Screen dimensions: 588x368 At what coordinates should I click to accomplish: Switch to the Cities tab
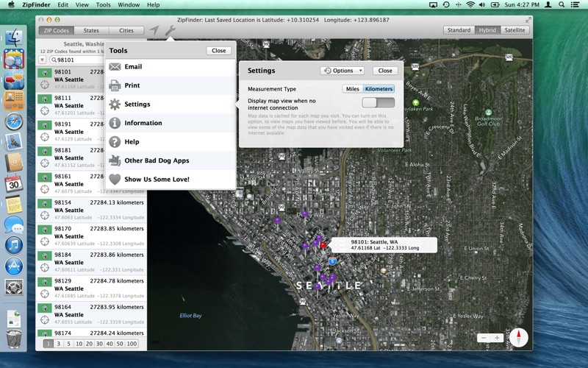[x=126, y=31]
